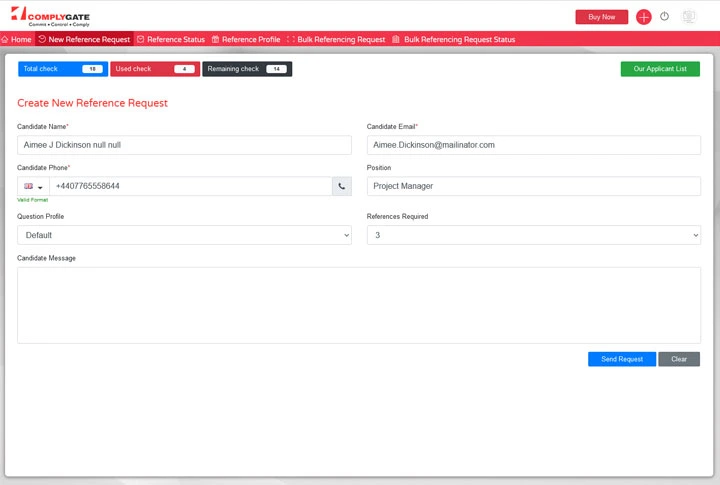Open the Reference Profile menu

(x=246, y=39)
